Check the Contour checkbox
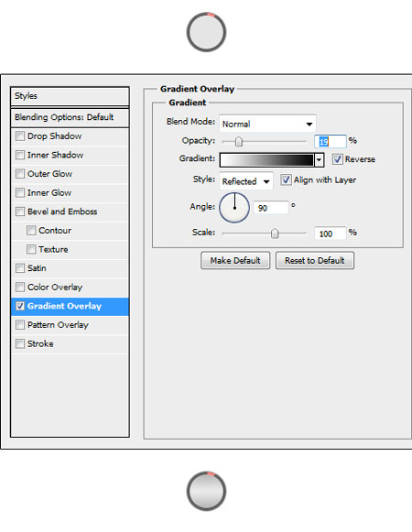This screenshot has height=532, width=412. coord(31,231)
